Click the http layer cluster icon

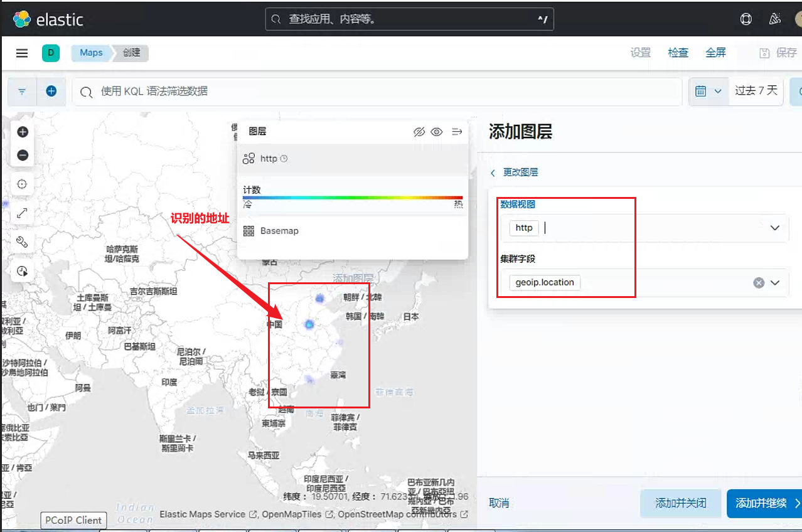point(249,159)
